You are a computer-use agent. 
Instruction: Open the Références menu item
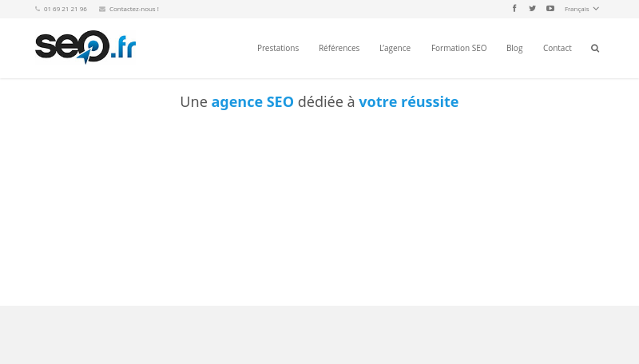(339, 48)
